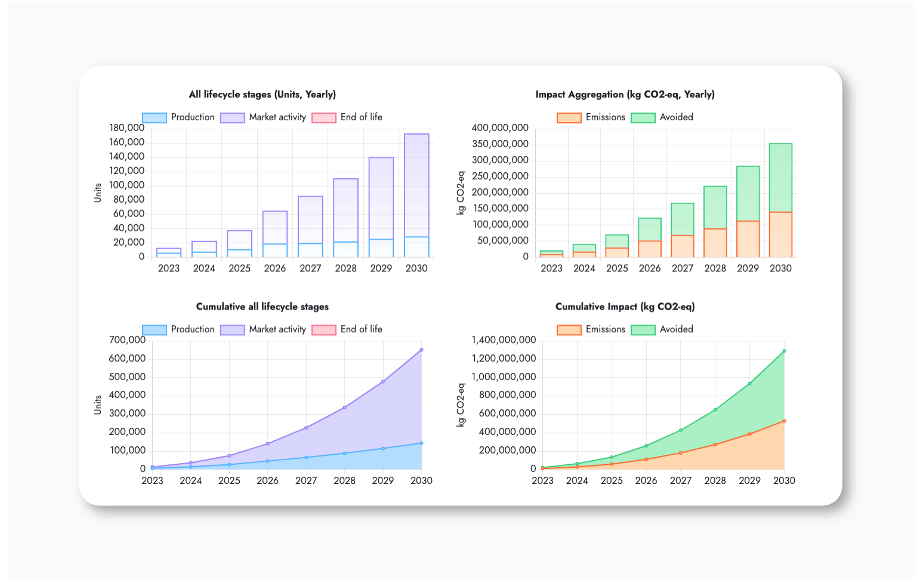Viewport: 920px width, 588px height.
Task: Click the 2027 Avoided bar in Impact Aggregation chart
Action: pos(683,219)
